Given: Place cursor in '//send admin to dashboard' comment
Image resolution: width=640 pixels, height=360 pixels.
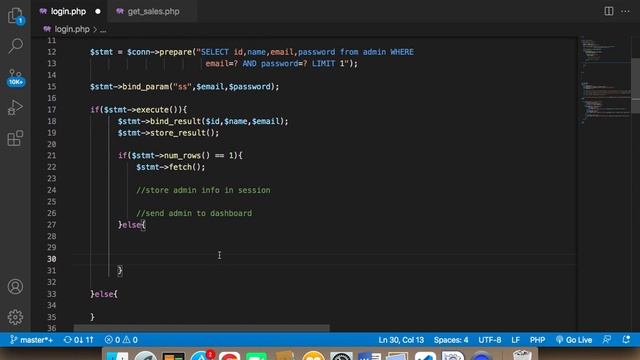Looking at the screenshot, I should tap(194, 213).
